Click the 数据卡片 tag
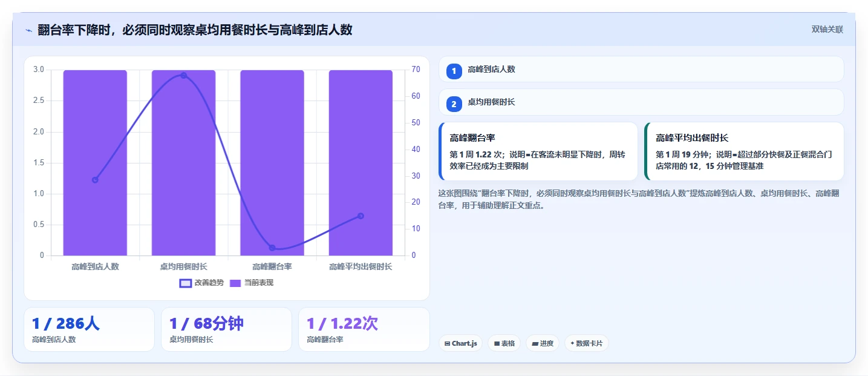The width and height of the screenshot is (868, 376). pyautogui.click(x=586, y=343)
